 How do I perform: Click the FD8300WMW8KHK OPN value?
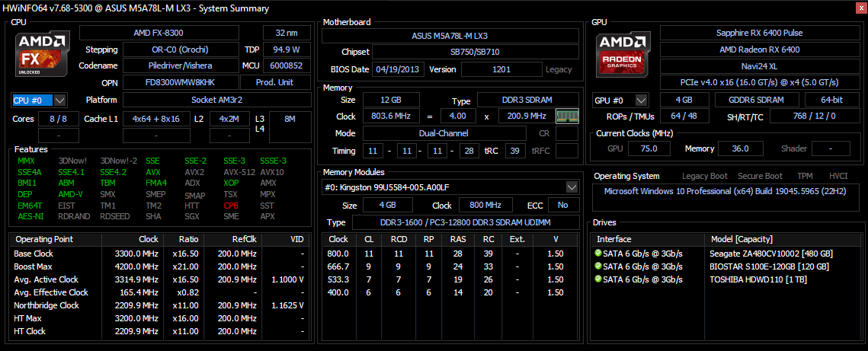180,82
